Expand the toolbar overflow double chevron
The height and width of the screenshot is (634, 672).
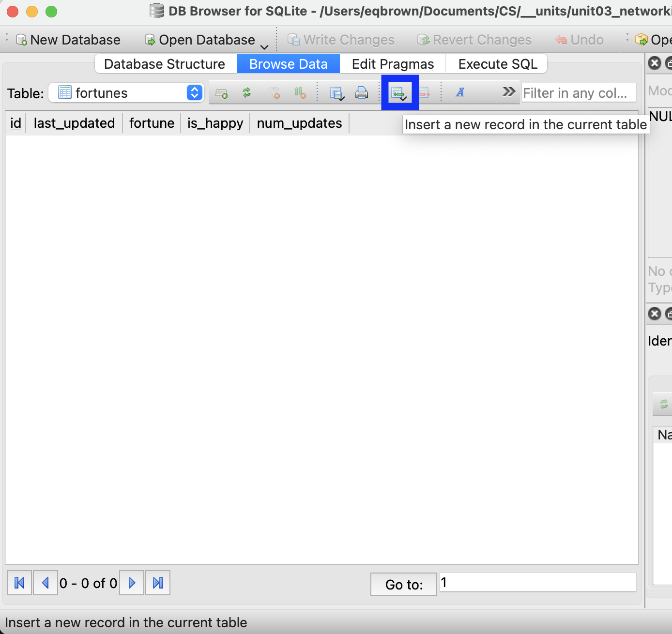tap(509, 91)
